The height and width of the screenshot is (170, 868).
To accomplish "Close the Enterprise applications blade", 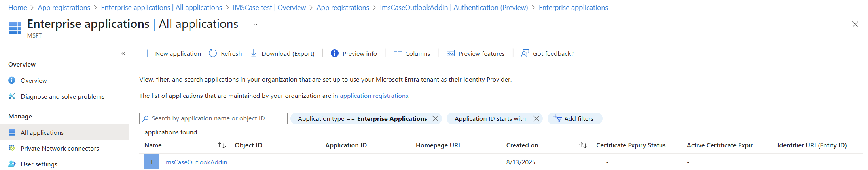I will pyautogui.click(x=855, y=25).
